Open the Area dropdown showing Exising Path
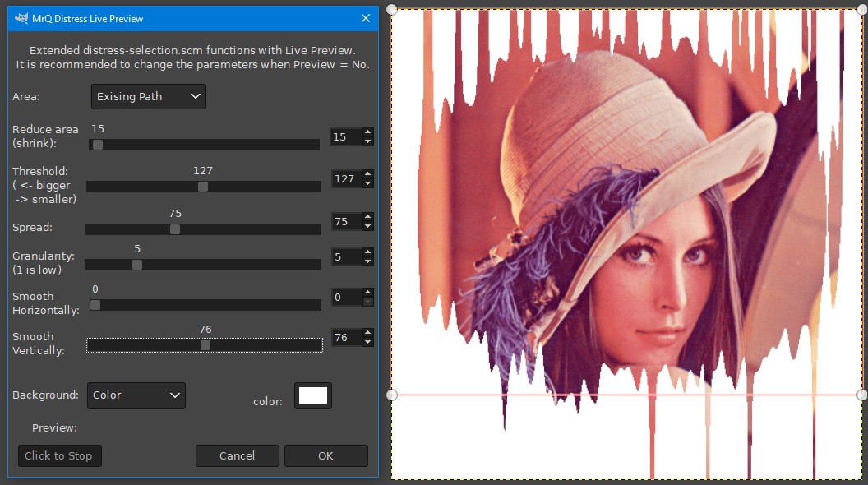The width and height of the screenshot is (868, 485). (x=148, y=96)
